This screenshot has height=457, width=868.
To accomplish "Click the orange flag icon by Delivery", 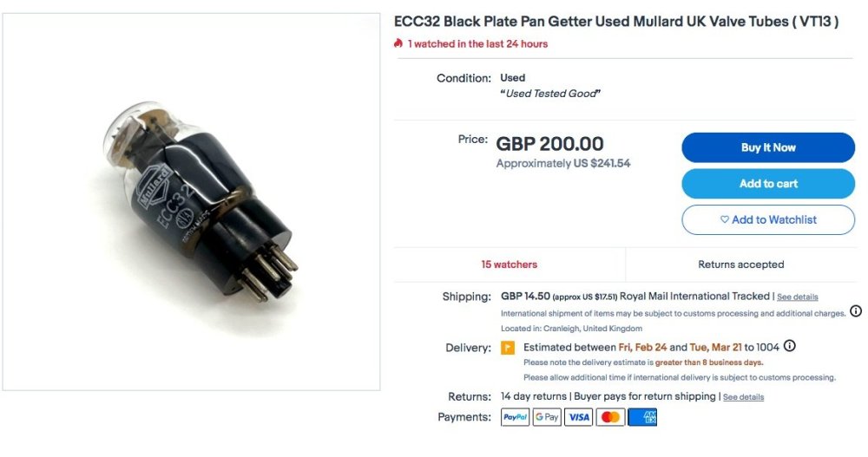I will [508, 348].
